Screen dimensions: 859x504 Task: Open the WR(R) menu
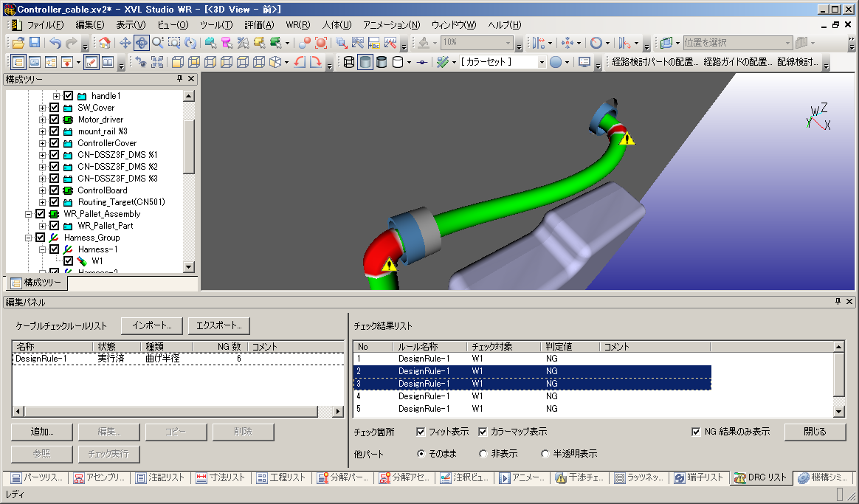298,24
